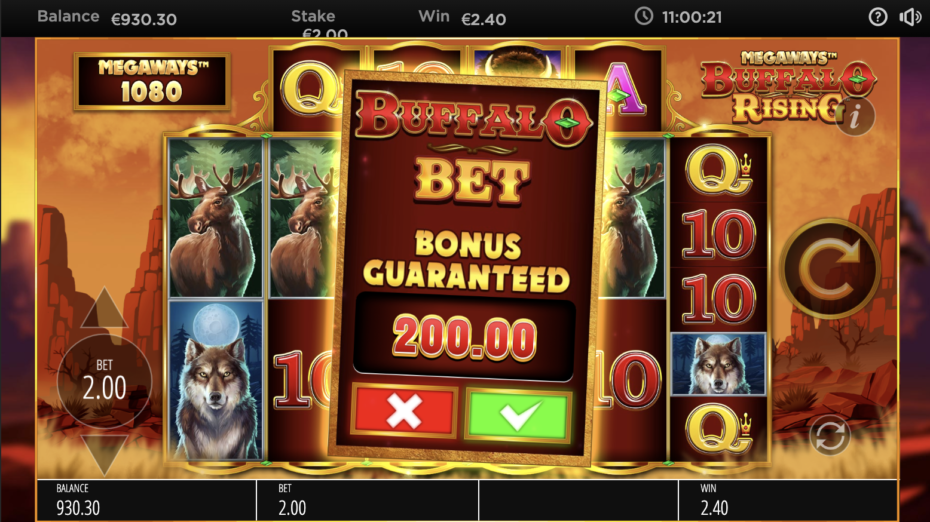Spin the reels with the circular arrow
Screen dimensions: 930x522
tap(829, 269)
